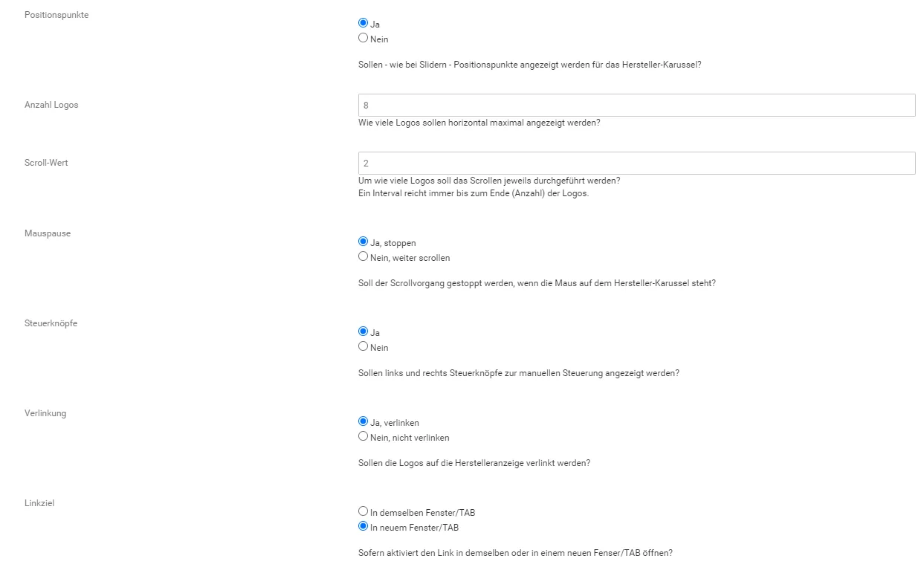Select 'Ja' for Positionspunkte
Image resolution: width=924 pixels, height=576 pixels.
363,23
